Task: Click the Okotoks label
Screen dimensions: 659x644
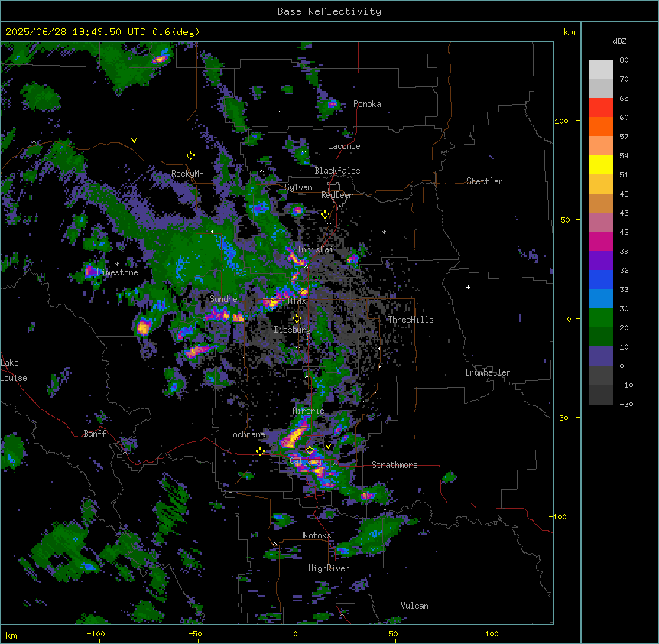Action: [315, 535]
